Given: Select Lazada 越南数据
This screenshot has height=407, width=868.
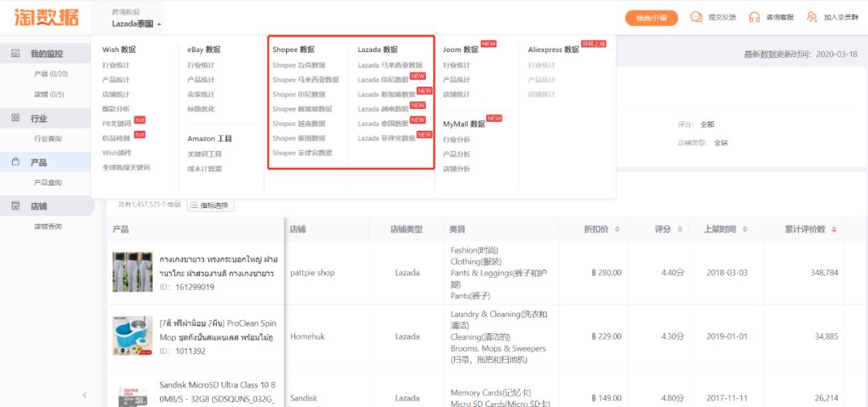Looking at the screenshot, I should click(x=383, y=109).
